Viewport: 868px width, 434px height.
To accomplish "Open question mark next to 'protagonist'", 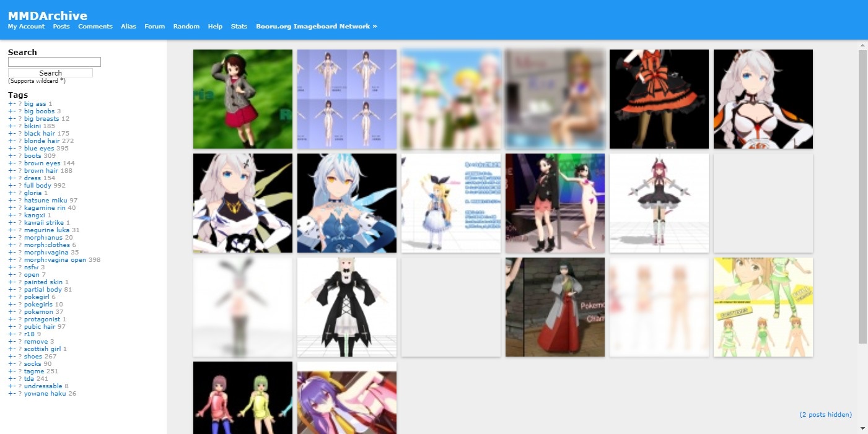I will (20, 319).
